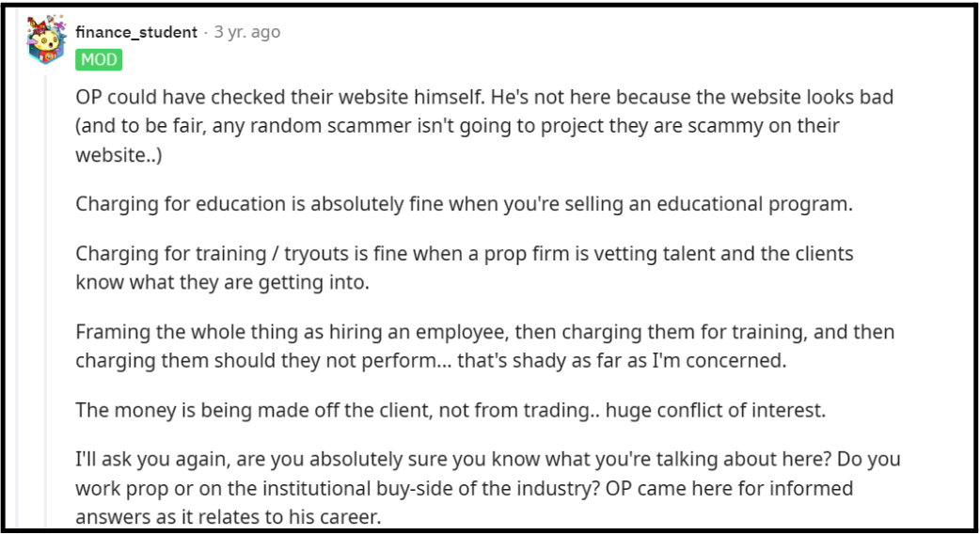Viewport: 980px width, 535px height.
Task: Click the line "know what they are getting into."
Action: pos(223,282)
